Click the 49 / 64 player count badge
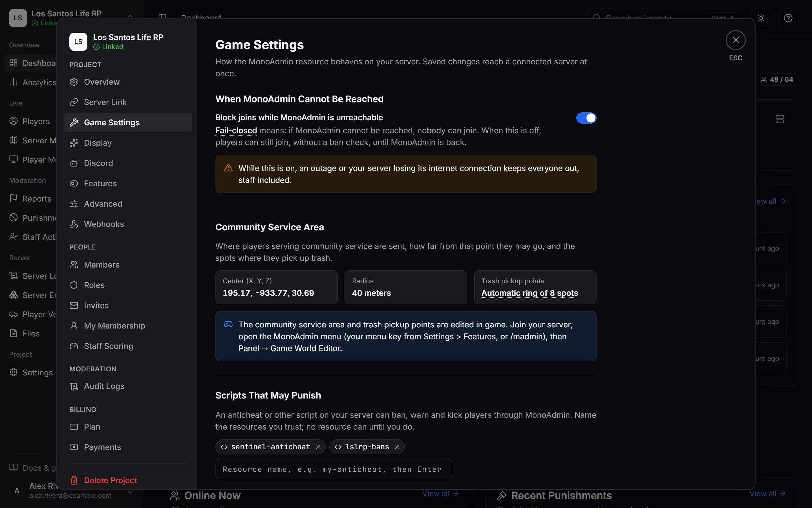 (x=777, y=80)
